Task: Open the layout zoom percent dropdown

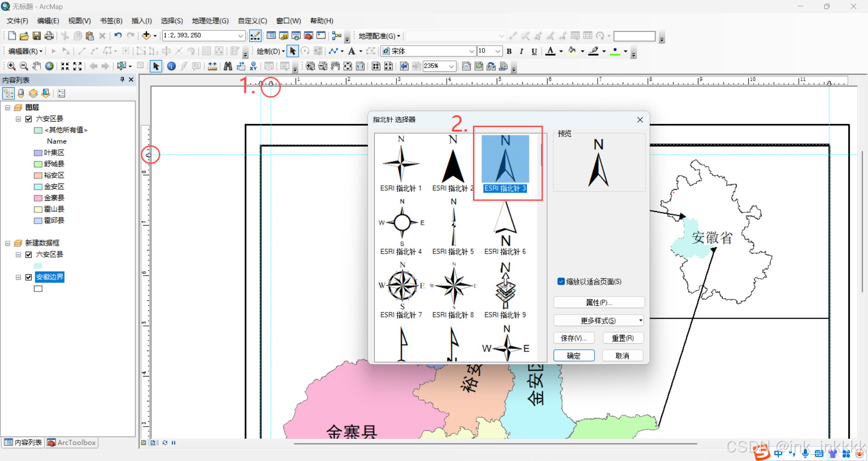Action: 451,66
